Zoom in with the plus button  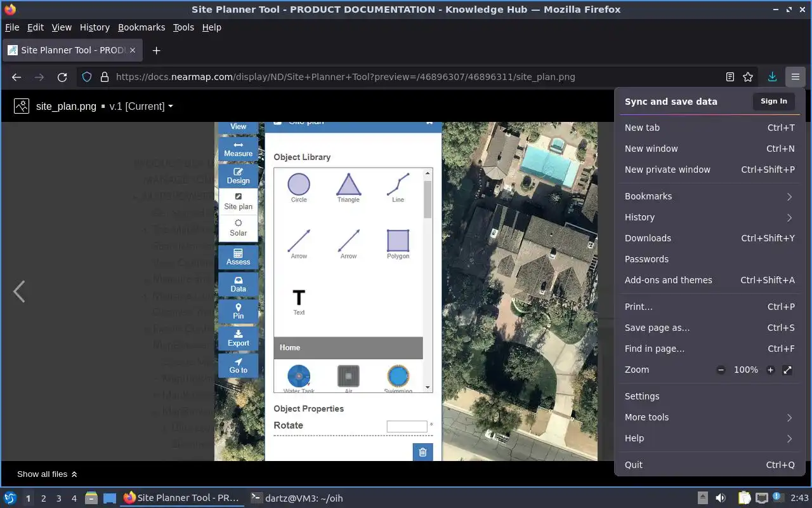770,370
